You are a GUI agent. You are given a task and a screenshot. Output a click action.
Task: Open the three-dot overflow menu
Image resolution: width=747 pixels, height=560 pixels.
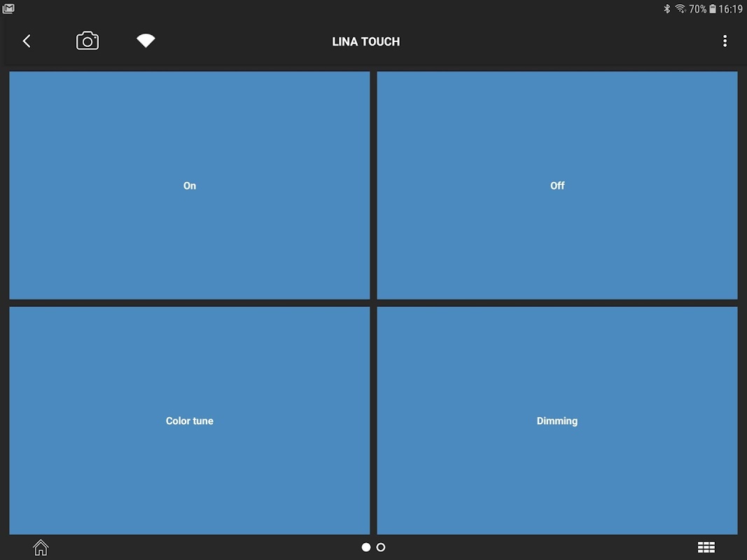point(725,41)
